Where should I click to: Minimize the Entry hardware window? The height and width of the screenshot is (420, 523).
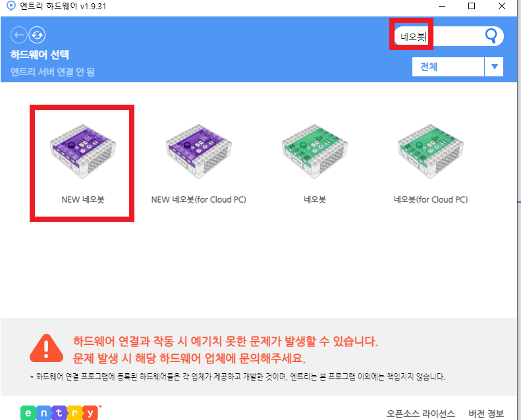coord(442,6)
